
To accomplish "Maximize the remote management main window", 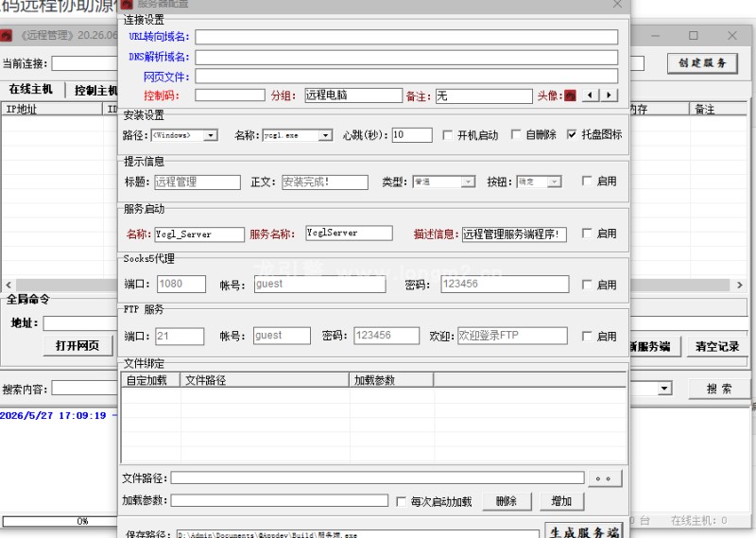I will point(694,35).
